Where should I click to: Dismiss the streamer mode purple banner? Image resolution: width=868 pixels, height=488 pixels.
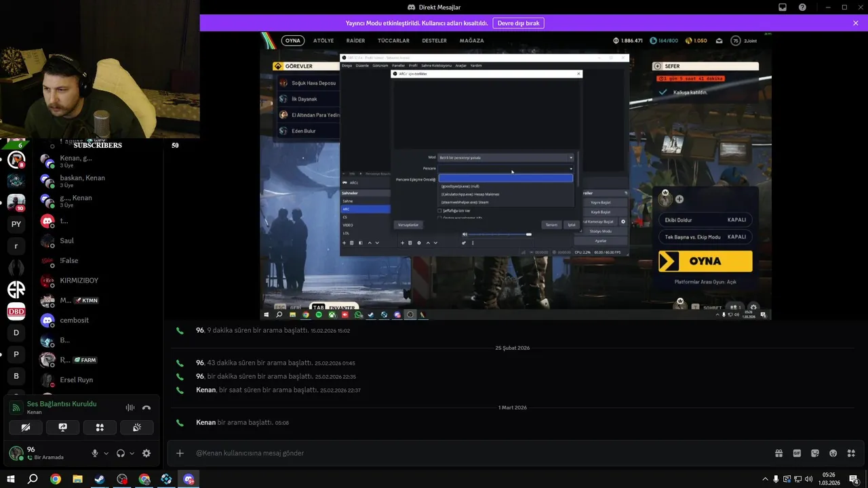(x=856, y=23)
